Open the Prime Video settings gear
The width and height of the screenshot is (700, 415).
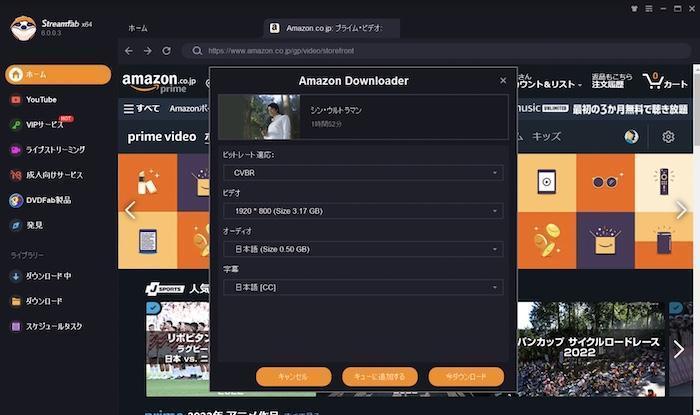(x=668, y=137)
